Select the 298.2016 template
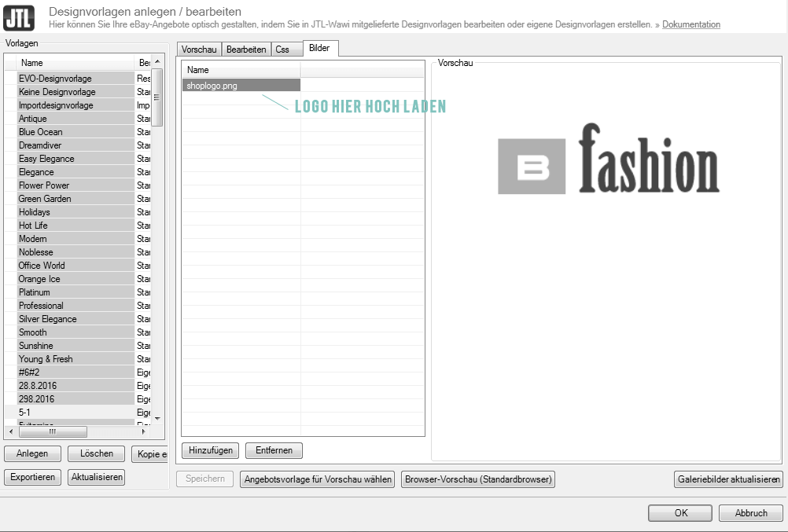The width and height of the screenshot is (788, 532). (x=75, y=399)
